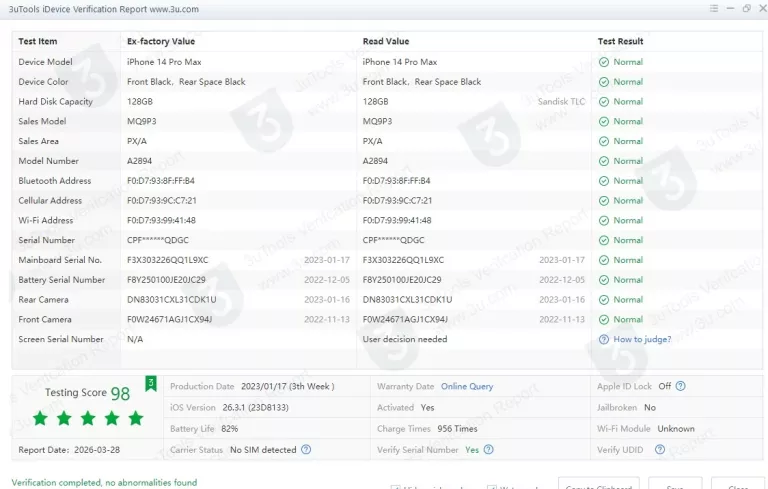Click green badge next to Testing Score

150,383
